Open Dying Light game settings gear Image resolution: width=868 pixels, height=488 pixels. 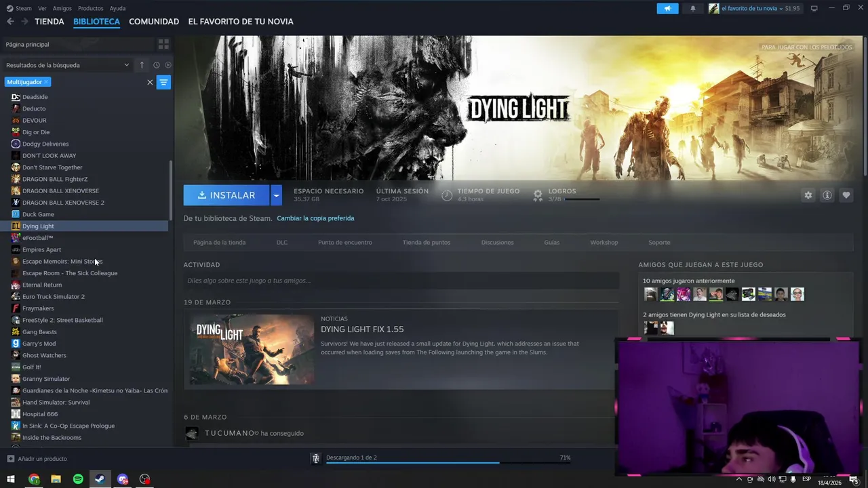pyautogui.click(x=808, y=195)
